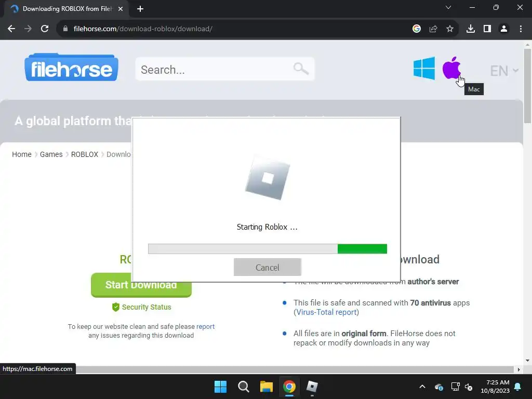Click the vertical page scrollbar
532x399 pixels.
click(527, 86)
